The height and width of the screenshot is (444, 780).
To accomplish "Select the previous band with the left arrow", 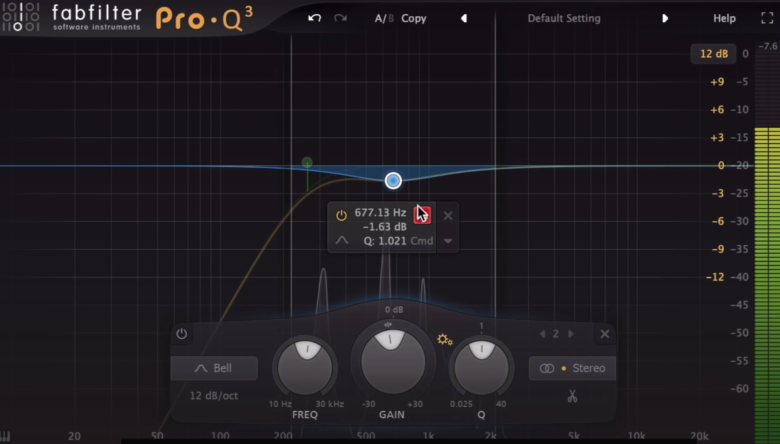I will click(x=543, y=334).
